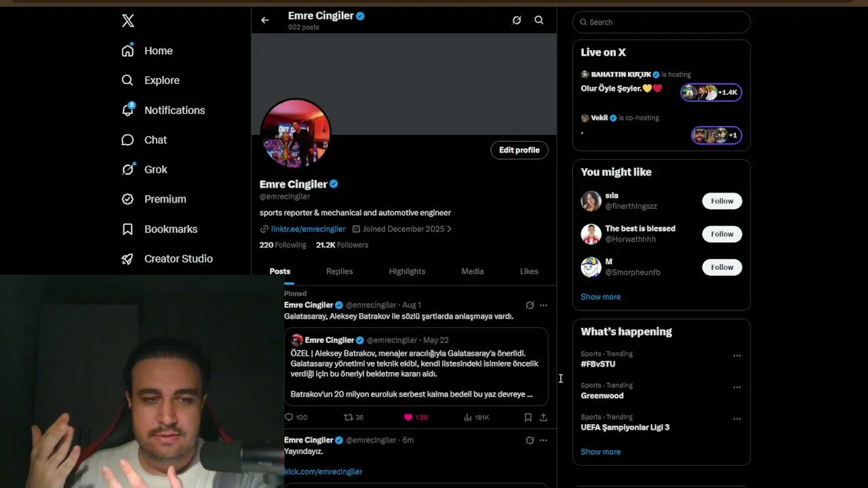Go to Home in the sidebar

pos(147,51)
